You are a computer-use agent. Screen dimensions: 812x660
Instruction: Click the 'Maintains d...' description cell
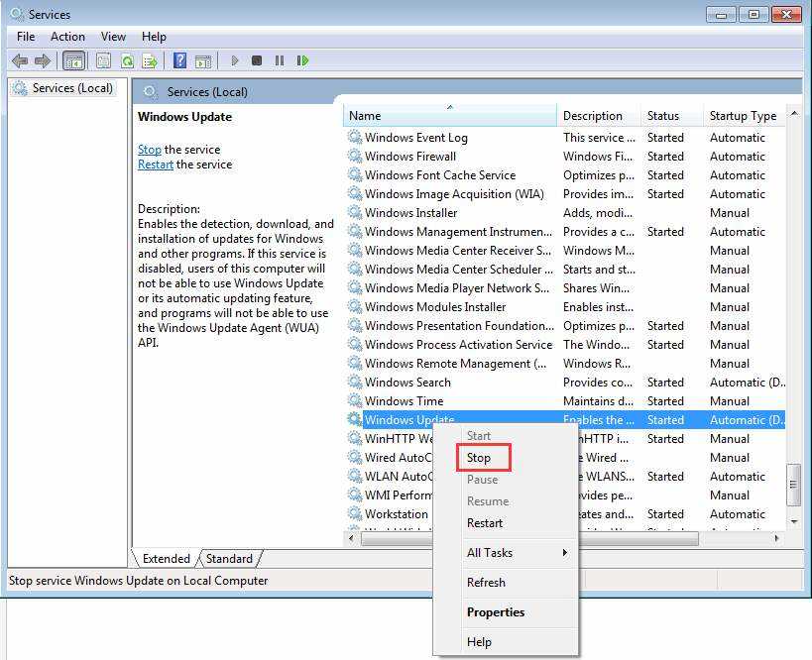point(598,400)
